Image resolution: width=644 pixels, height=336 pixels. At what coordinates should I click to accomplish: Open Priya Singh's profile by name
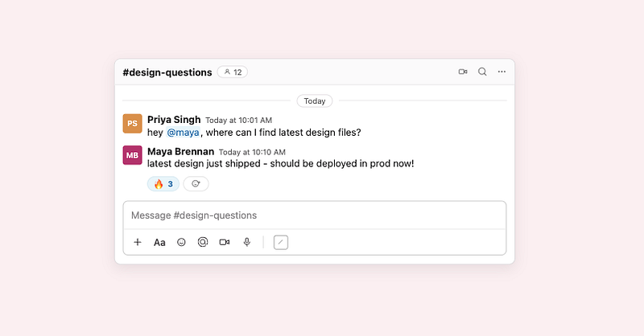pos(174,120)
